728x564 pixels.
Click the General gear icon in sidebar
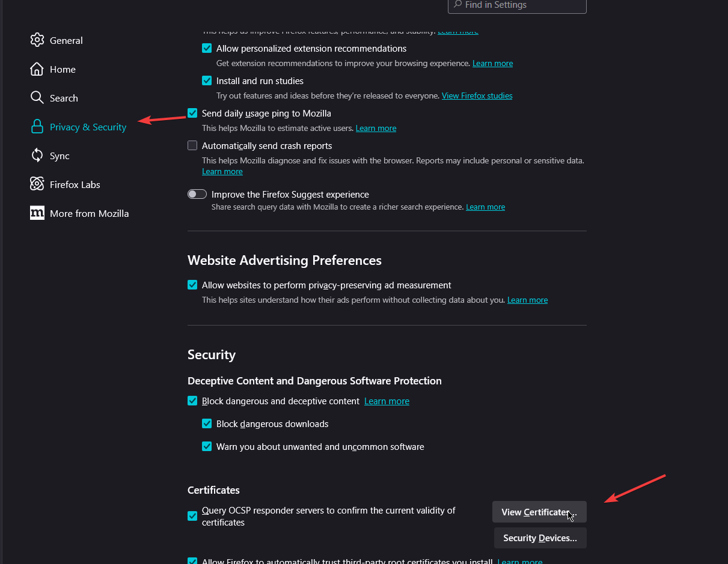click(x=37, y=40)
